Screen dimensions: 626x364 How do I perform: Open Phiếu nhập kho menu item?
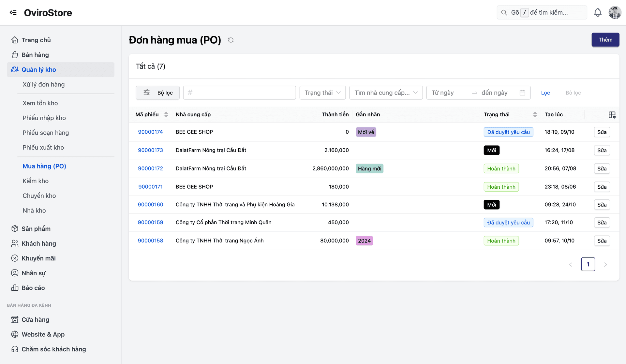[x=44, y=118]
